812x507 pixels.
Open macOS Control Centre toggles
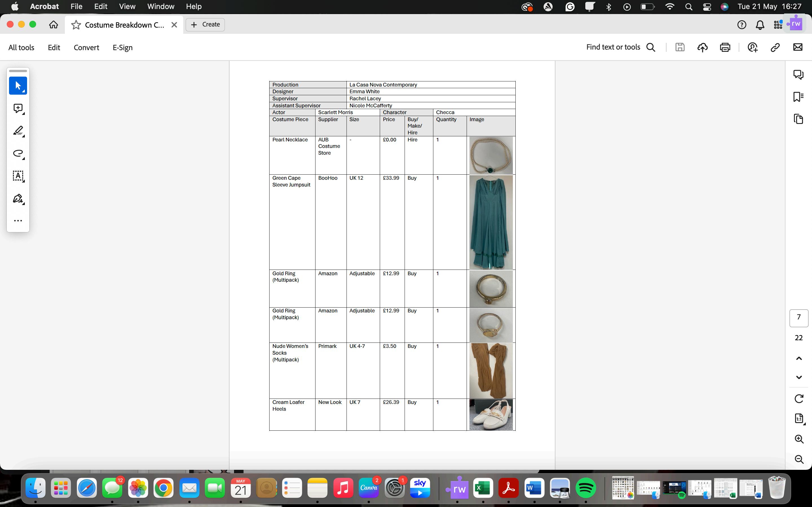point(707,7)
